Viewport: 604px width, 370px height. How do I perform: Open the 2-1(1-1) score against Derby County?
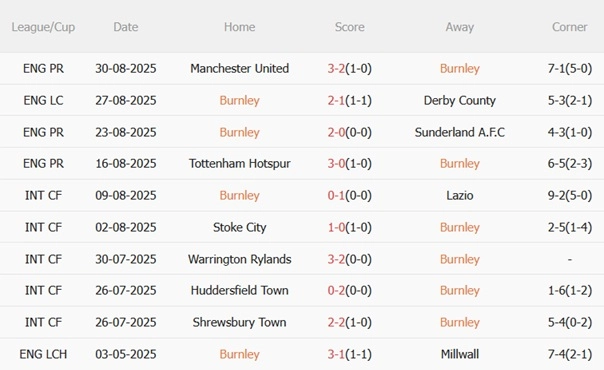[349, 100]
